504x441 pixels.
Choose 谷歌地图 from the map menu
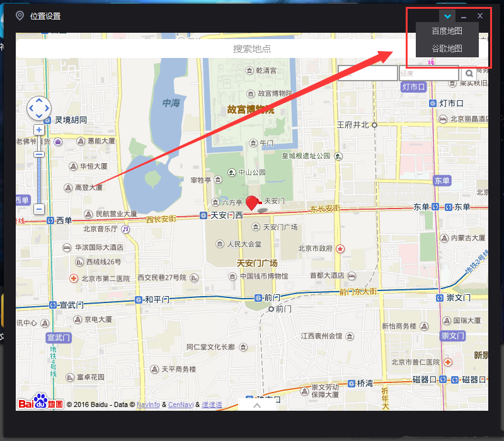(x=447, y=49)
